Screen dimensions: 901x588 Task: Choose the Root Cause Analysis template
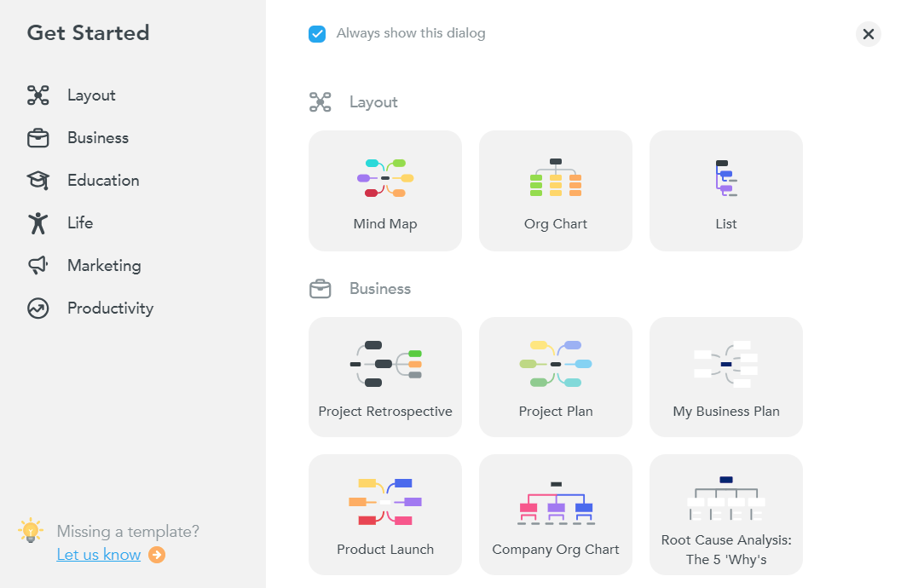pyautogui.click(x=725, y=514)
